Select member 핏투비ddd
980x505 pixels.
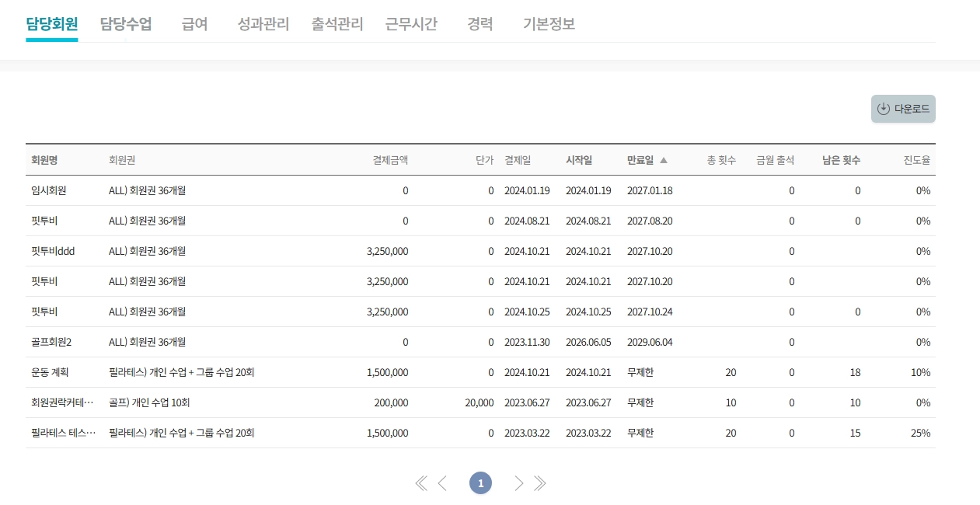click(53, 251)
